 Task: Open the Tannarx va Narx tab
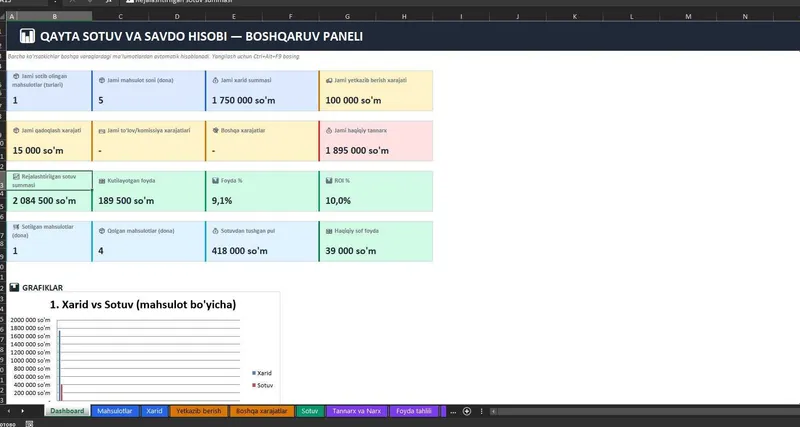(x=357, y=411)
